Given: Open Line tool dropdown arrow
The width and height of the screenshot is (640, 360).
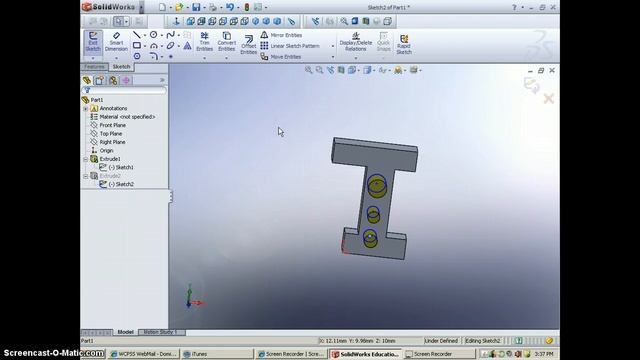Looking at the screenshot, I should 144,35.
